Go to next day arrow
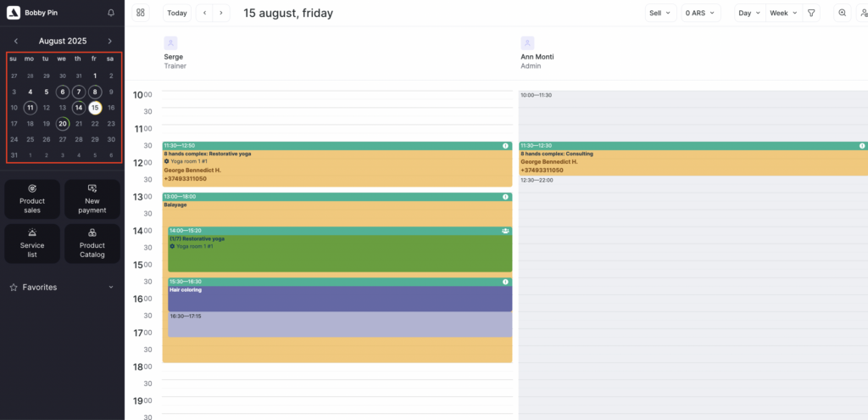The width and height of the screenshot is (868, 420). (221, 13)
